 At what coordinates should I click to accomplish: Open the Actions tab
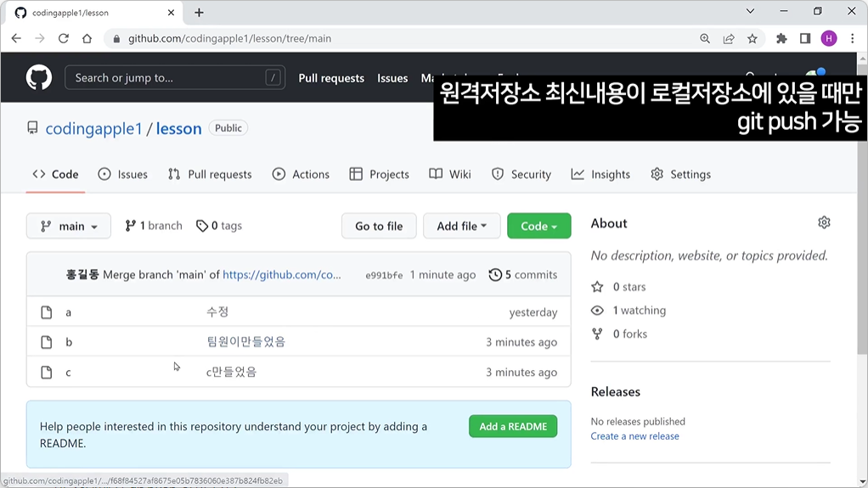301,174
